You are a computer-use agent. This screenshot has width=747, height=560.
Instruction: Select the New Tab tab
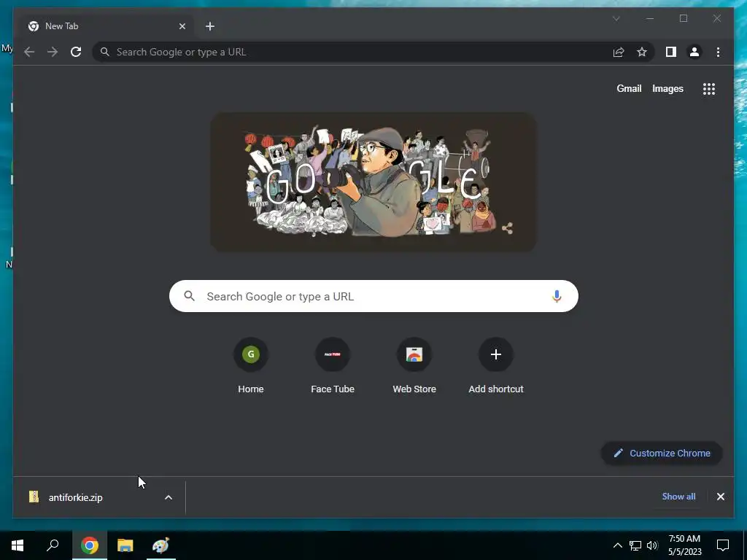coord(104,26)
